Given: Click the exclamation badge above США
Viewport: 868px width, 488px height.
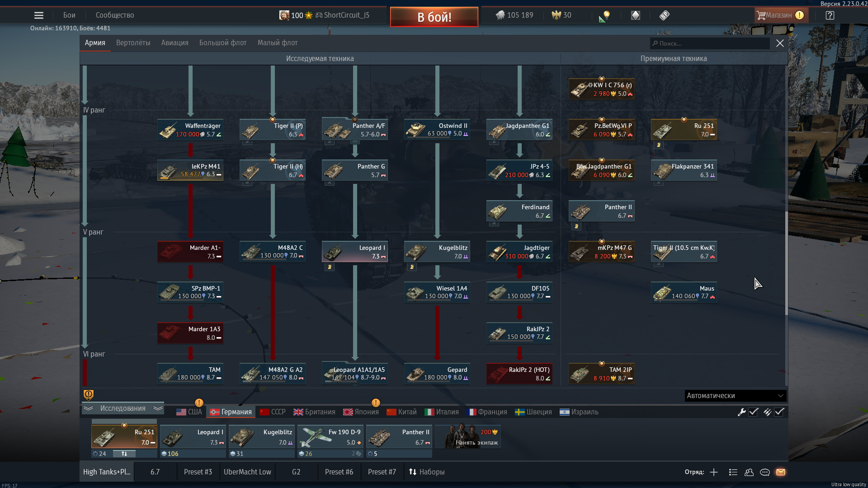Looking at the screenshot, I should [199, 403].
